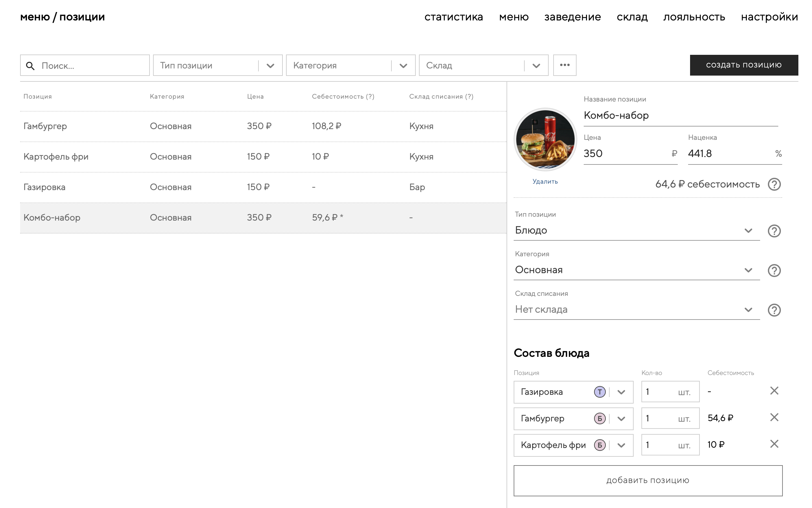Click the combo meal photo thumbnail
Viewport: 812px width, 508px height.
(545, 139)
